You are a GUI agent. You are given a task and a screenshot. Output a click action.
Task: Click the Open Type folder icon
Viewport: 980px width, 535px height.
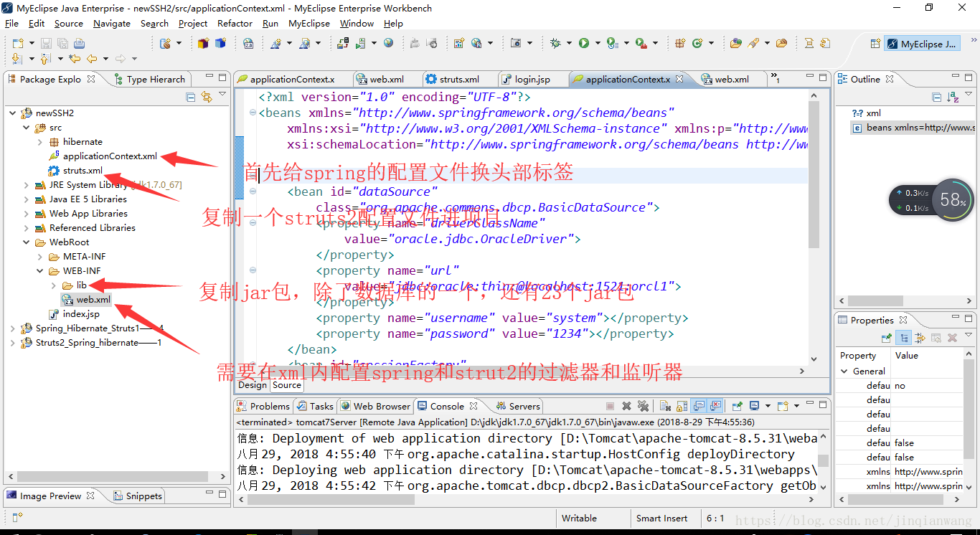pos(735,44)
